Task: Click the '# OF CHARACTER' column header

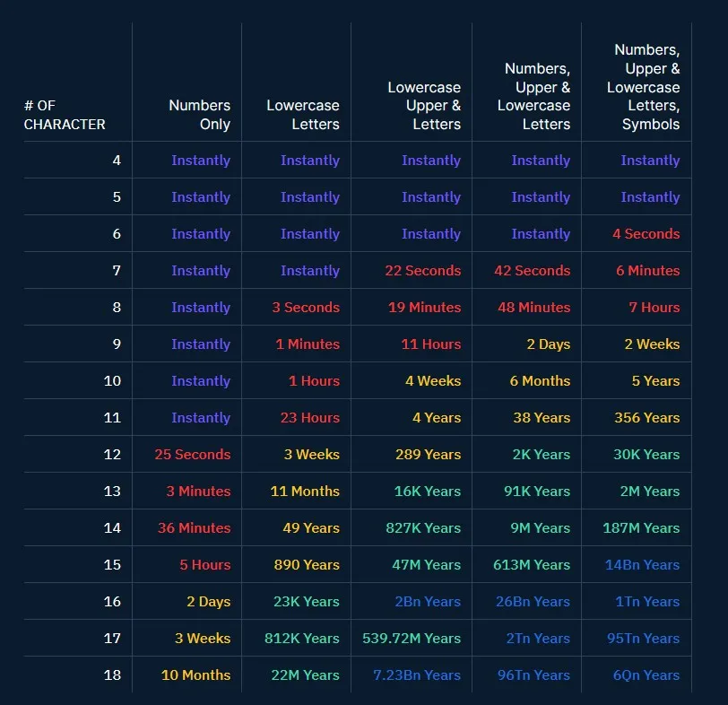Action: click(x=65, y=115)
